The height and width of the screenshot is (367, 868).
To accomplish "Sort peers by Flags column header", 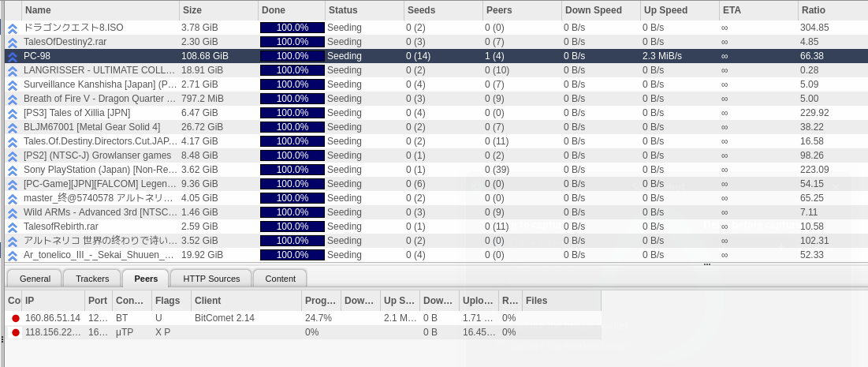I will [x=172, y=301].
